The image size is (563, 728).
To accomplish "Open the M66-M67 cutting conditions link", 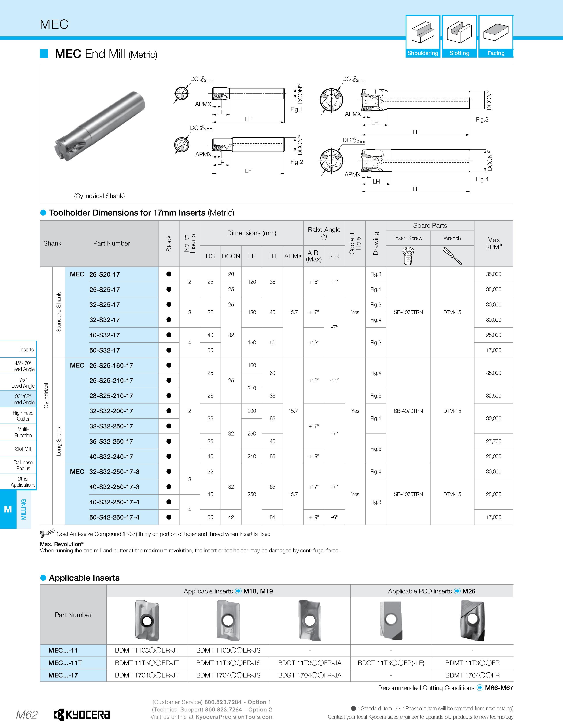I will pos(499,688).
